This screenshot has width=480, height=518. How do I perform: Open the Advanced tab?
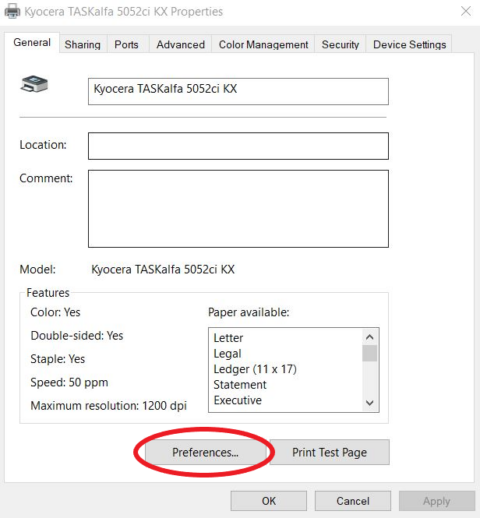181,44
